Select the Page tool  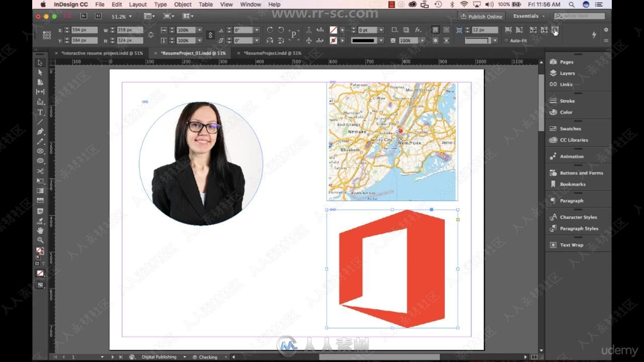[x=40, y=82]
